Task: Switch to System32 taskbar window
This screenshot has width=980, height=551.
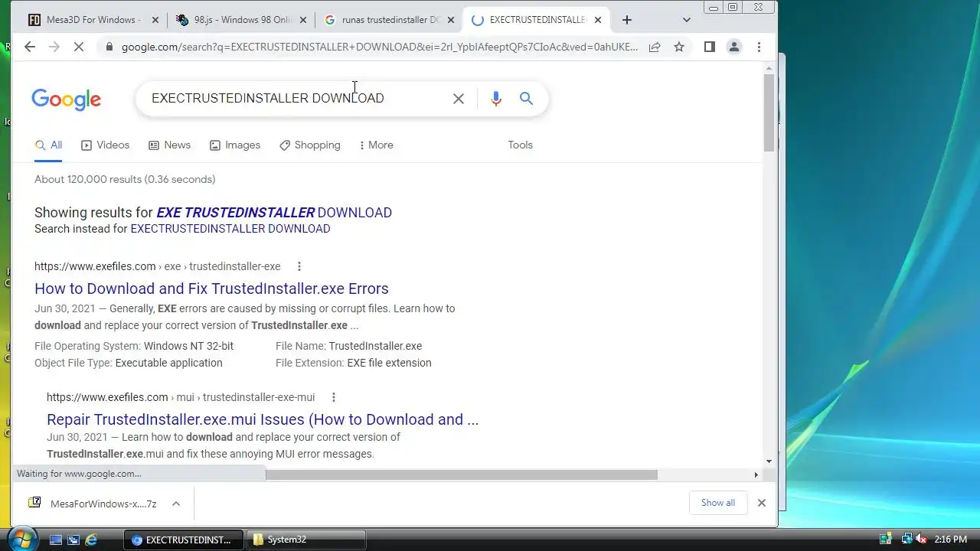Action: (306, 540)
